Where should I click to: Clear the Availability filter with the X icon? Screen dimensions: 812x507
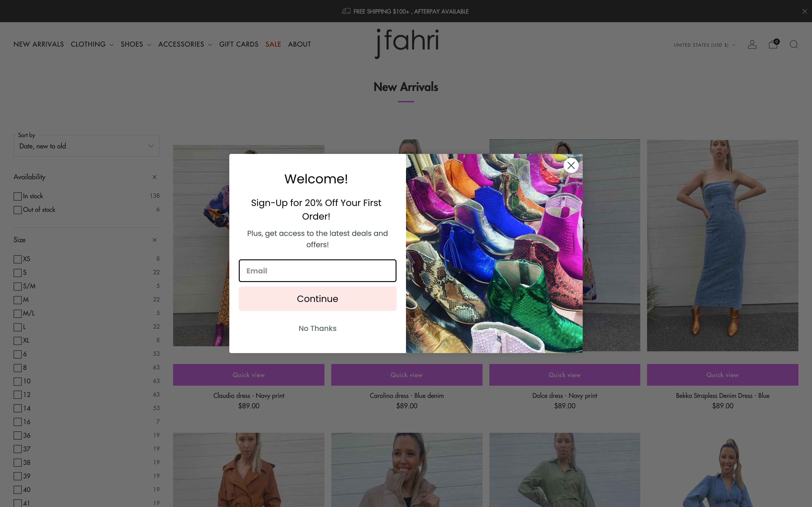(155, 177)
